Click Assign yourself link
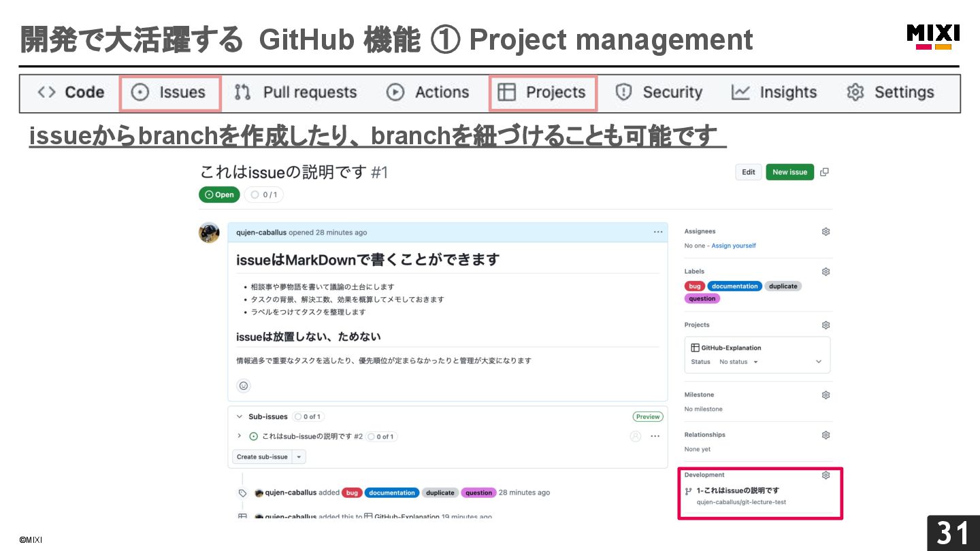The image size is (980, 551). click(734, 246)
